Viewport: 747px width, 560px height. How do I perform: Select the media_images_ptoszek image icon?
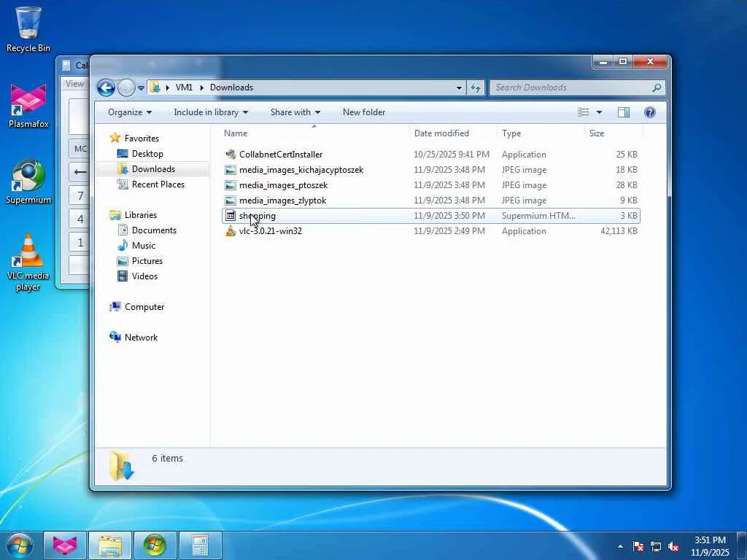231,185
